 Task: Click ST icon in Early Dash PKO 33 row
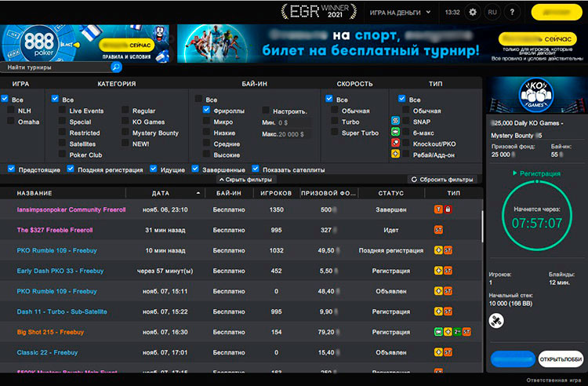(448, 271)
